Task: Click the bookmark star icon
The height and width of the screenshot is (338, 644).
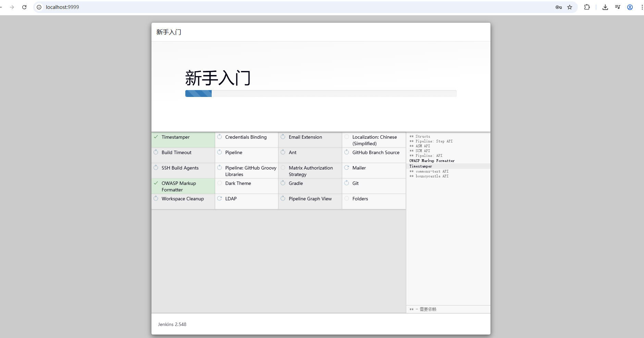Action: click(x=570, y=7)
